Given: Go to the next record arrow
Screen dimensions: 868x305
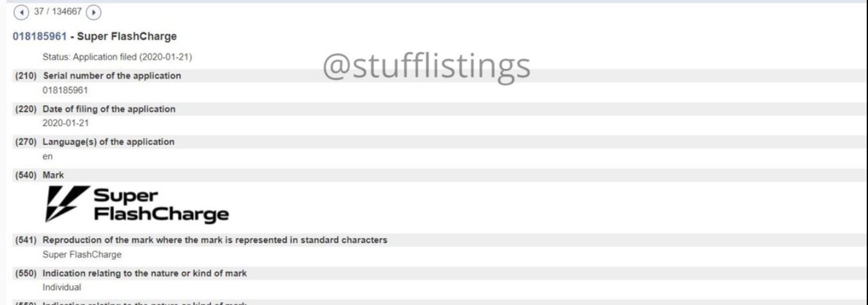Looking at the screenshot, I should pos(95,12).
